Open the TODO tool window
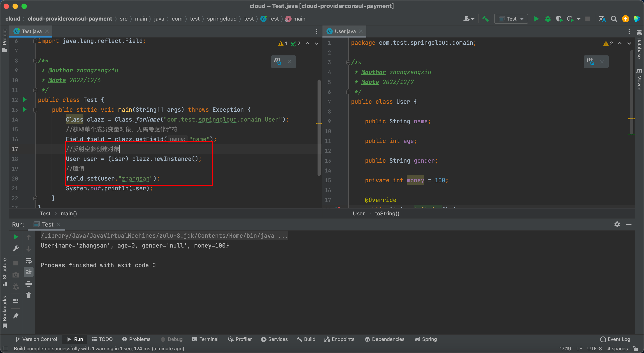Image resolution: width=644 pixels, height=353 pixels. click(x=102, y=339)
